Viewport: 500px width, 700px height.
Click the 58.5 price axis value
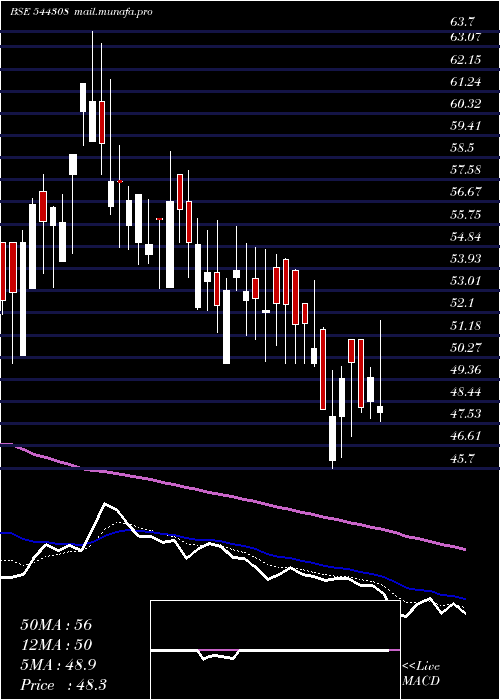click(x=463, y=148)
